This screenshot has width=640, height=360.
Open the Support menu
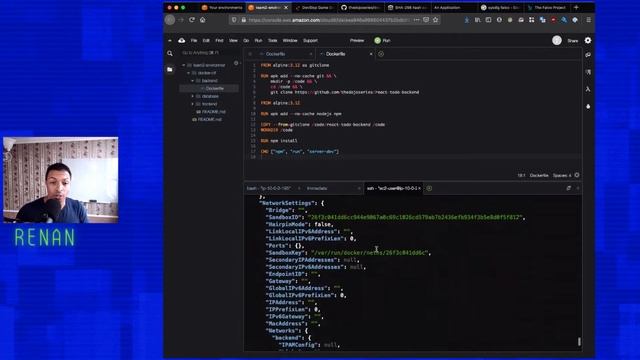pyautogui.click(x=310, y=40)
